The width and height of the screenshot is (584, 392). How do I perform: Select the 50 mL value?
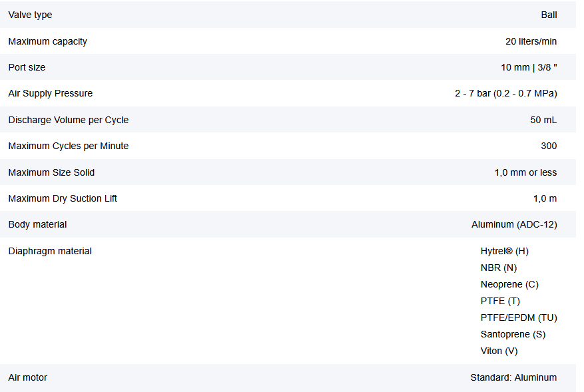(x=543, y=120)
